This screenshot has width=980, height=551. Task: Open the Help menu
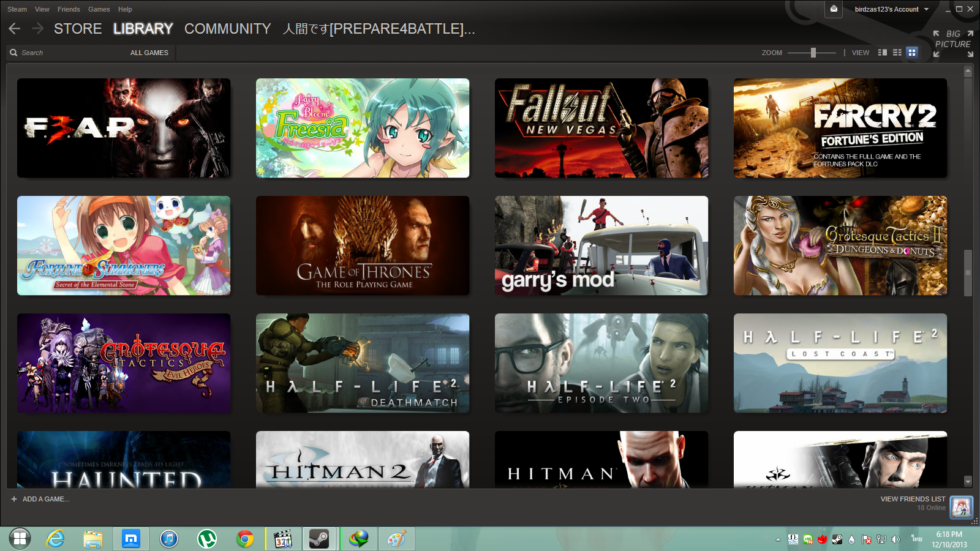(125, 9)
